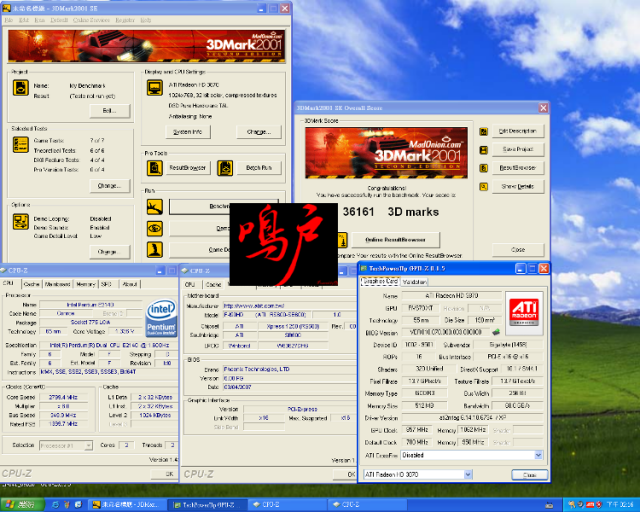The image size is (640, 512).
Task: Click the Edit Description icon in Overall Score window
Action: click(483, 131)
